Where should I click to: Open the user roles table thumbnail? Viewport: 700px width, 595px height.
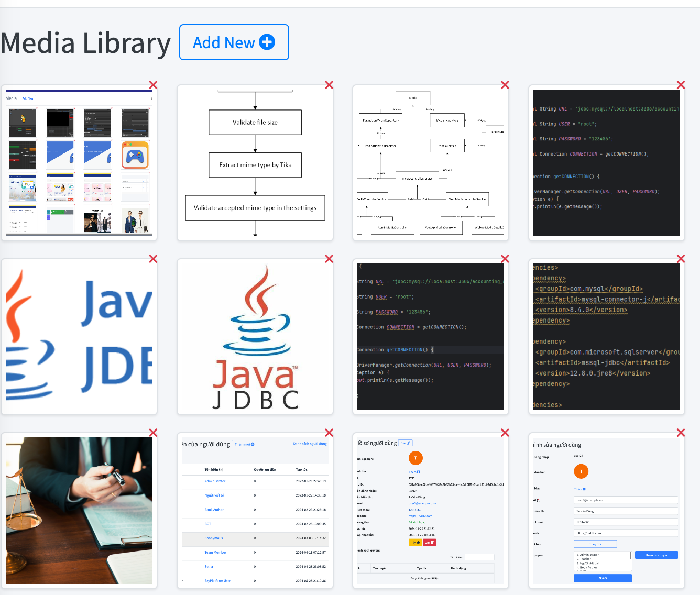(x=255, y=511)
